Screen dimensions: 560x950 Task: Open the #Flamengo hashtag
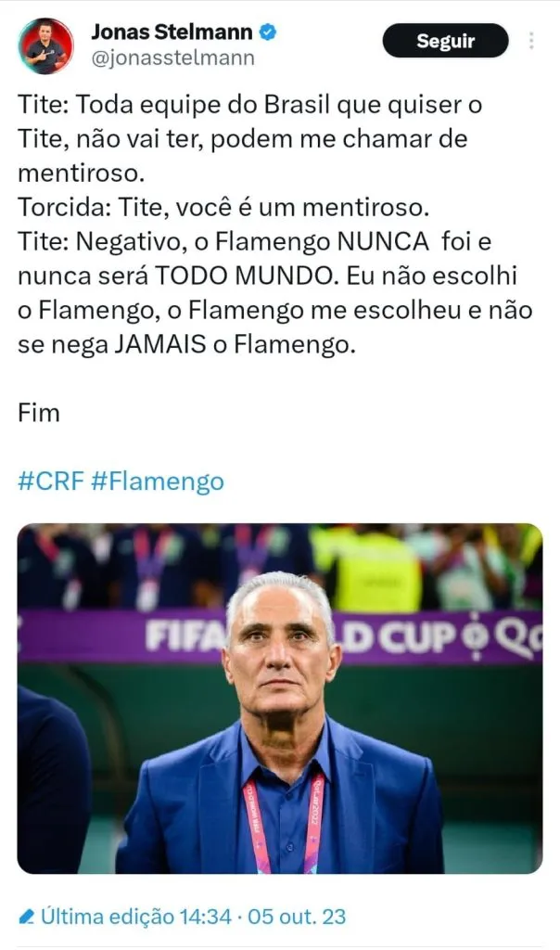pyautogui.click(x=158, y=481)
